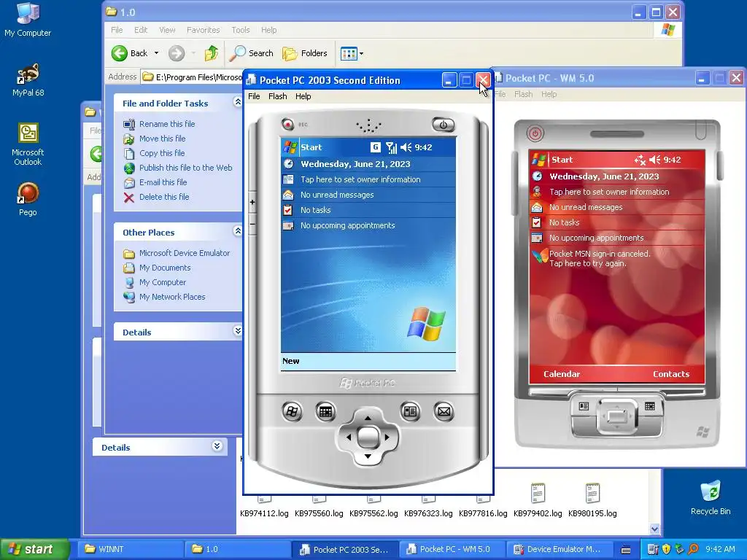Tap the record button on Pocket PC 2003
The height and width of the screenshot is (560, 747).
(287, 124)
